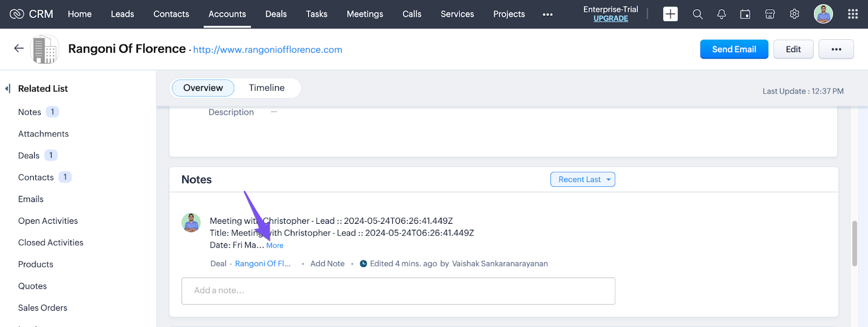The width and height of the screenshot is (868, 327).
Task: Click More to expand the note
Action: click(x=275, y=246)
